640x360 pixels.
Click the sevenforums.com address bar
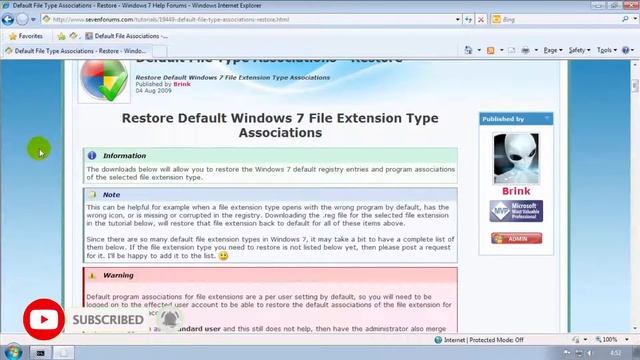click(x=249, y=19)
